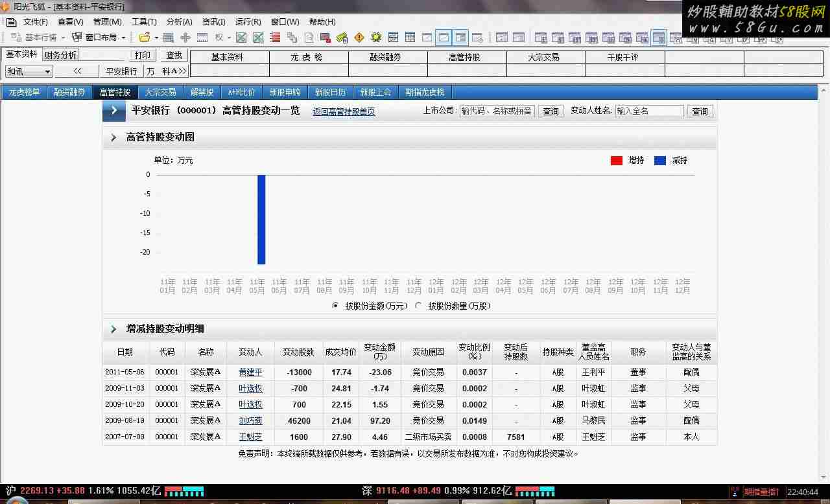The image size is (830, 504).
Task: Switch to the 期指龙虎榜 tab
Action: coord(425,92)
